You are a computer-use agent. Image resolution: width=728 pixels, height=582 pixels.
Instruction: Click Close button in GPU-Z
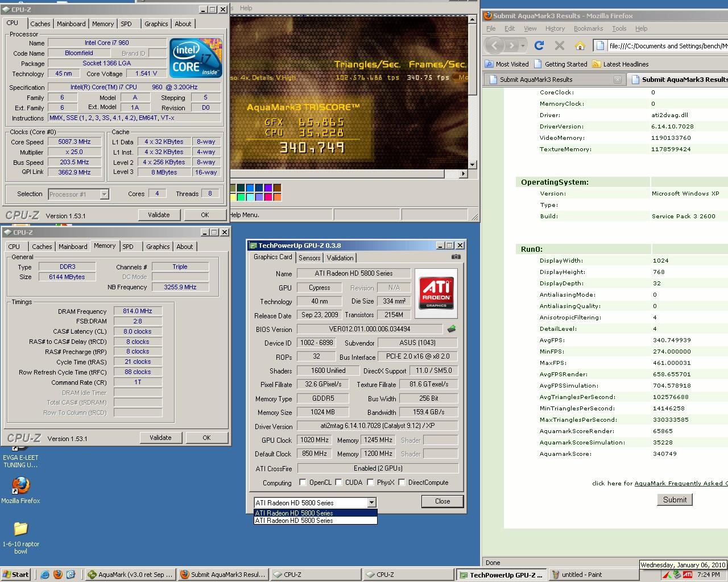442,501
